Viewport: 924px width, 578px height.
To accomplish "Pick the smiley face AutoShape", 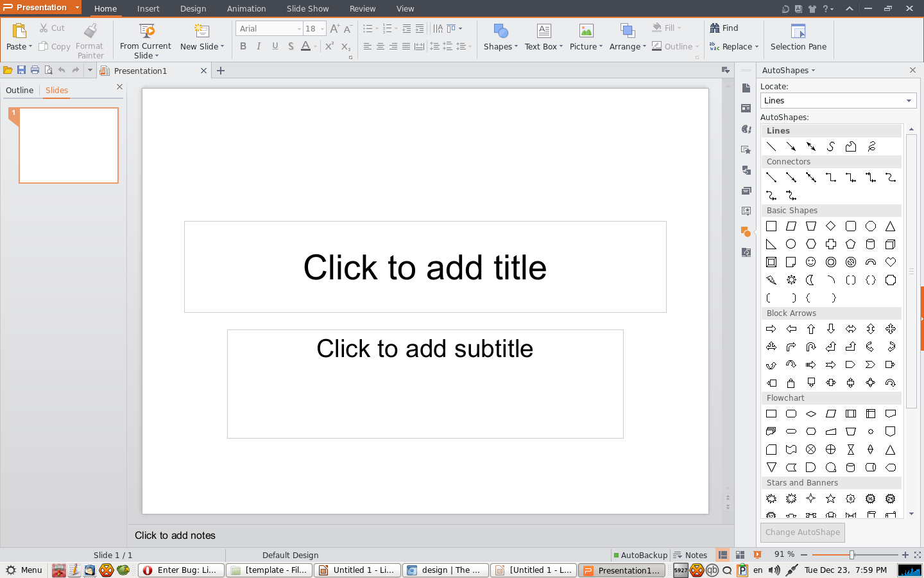I will click(x=811, y=262).
